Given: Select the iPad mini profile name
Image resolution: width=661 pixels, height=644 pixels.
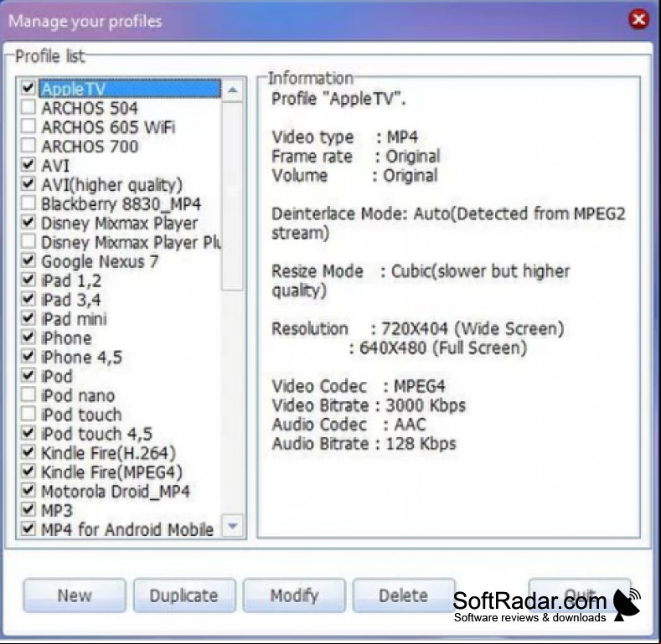Looking at the screenshot, I should click(x=74, y=319).
